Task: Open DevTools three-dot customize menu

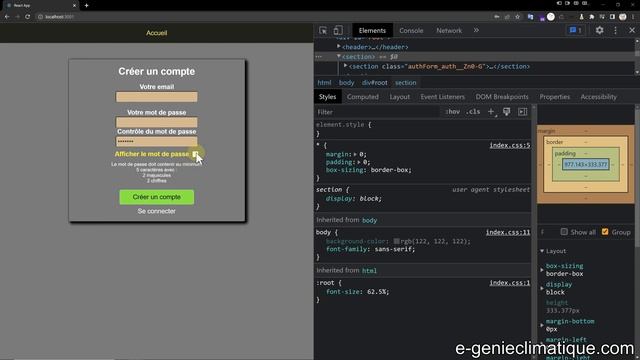Action: click(x=616, y=30)
